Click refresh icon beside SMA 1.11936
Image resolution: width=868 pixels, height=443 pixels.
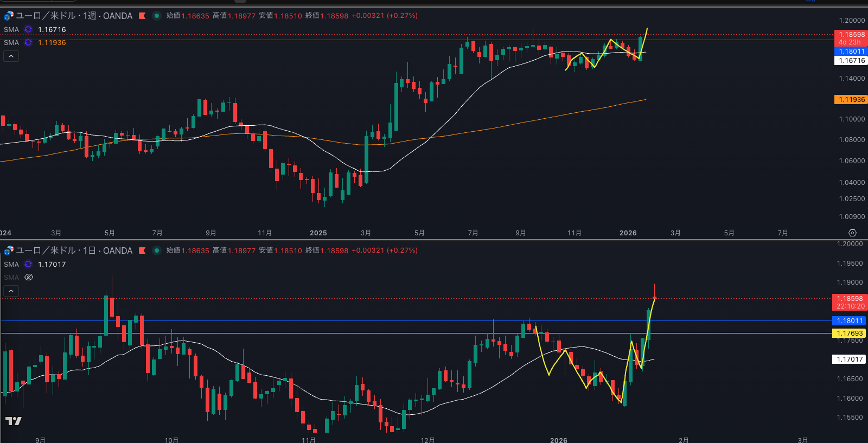point(28,42)
